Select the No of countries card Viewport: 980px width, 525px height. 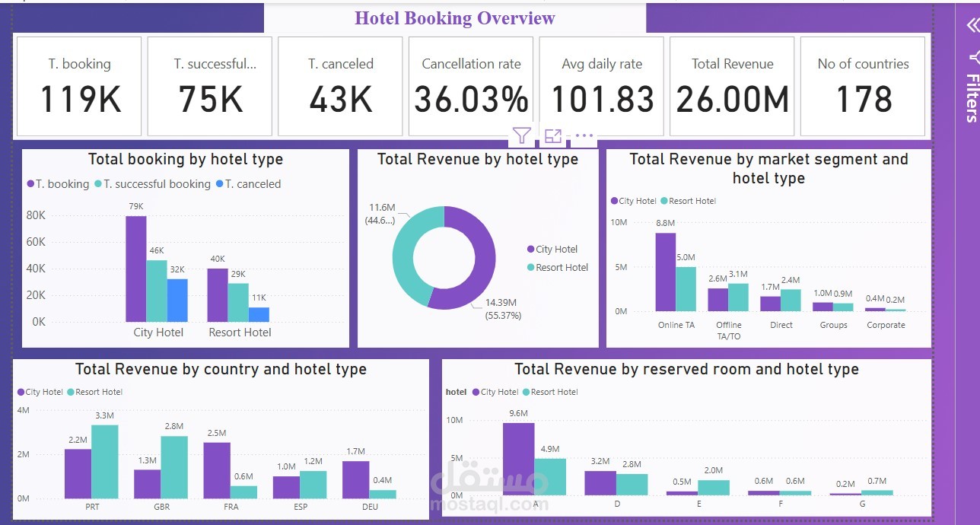[863, 85]
